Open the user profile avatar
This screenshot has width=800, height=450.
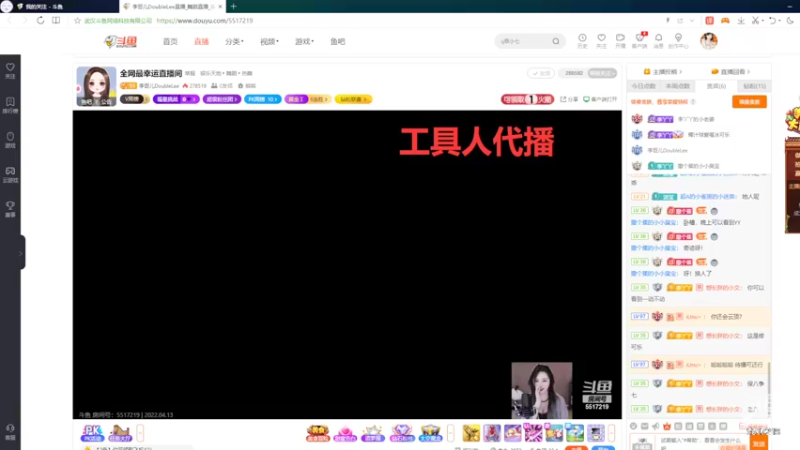[709, 41]
